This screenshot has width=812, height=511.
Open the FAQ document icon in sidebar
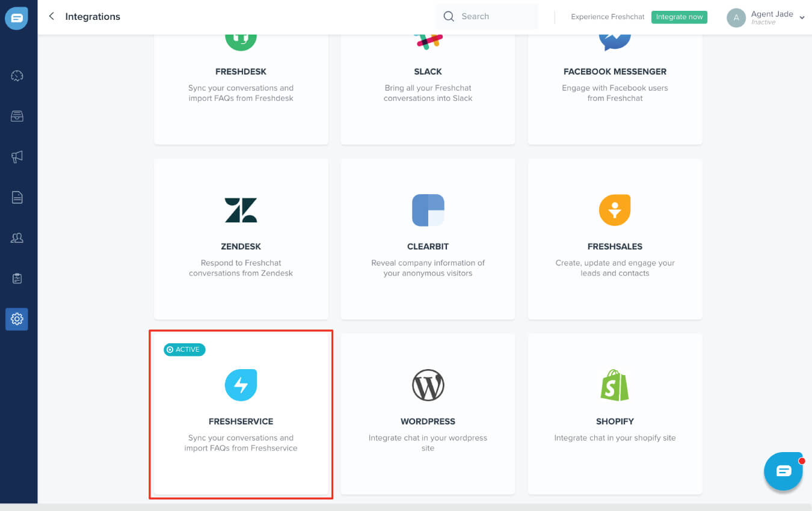coord(17,197)
